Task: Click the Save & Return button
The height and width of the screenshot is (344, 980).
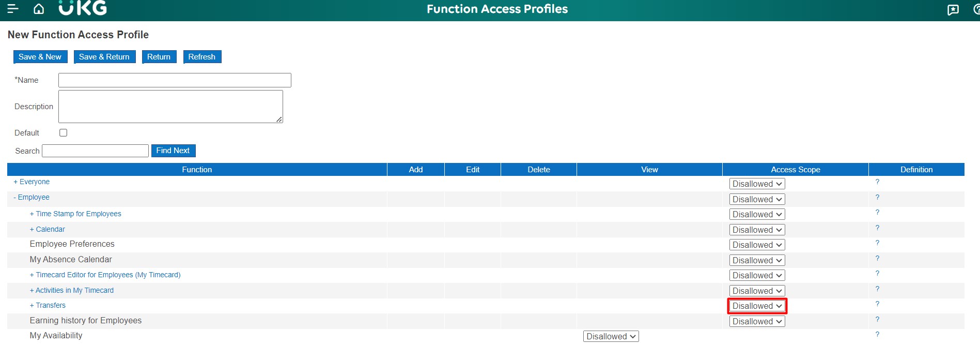Action: pyautogui.click(x=104, y=57)
